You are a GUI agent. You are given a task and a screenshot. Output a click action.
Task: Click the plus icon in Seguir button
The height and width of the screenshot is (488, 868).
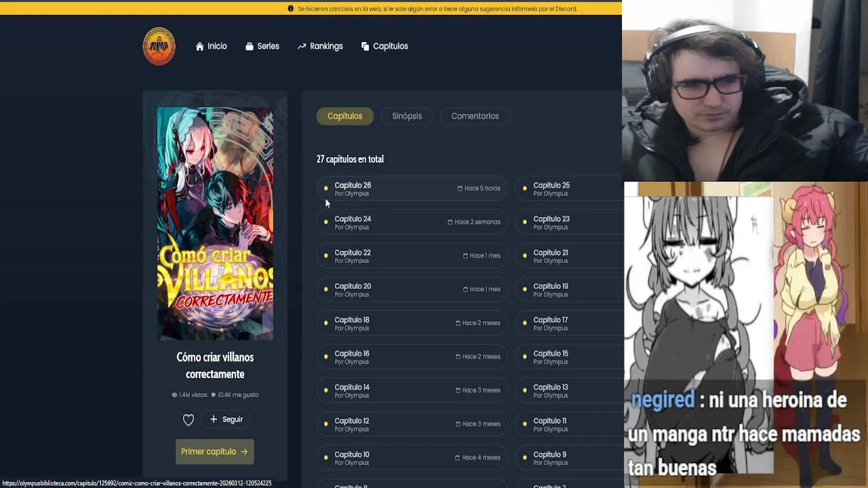pyautogui.click(x=214, y=420)
